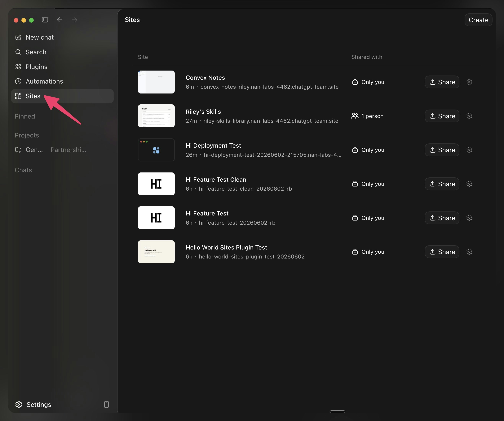Open settings gear for Hi Feature Test row
Viewport: 504px width, 421px height.
pos(469,218)
